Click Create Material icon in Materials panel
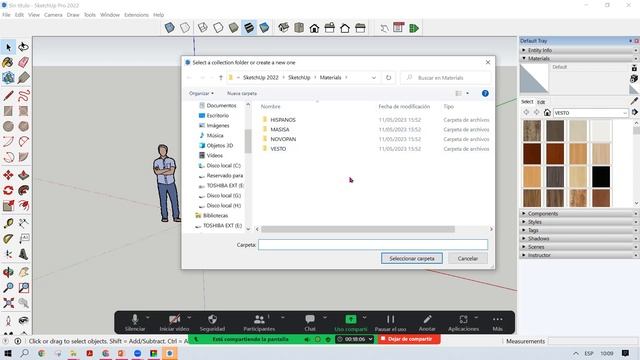This screenshot has height=360, width=640. 634,78
